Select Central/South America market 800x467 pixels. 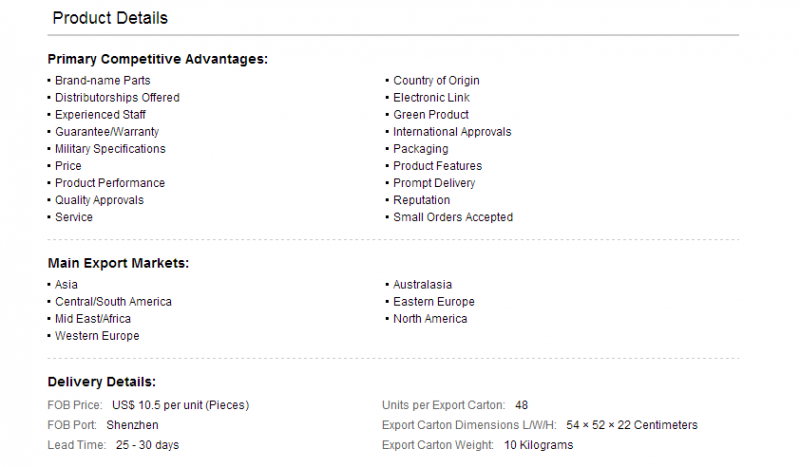113,302
